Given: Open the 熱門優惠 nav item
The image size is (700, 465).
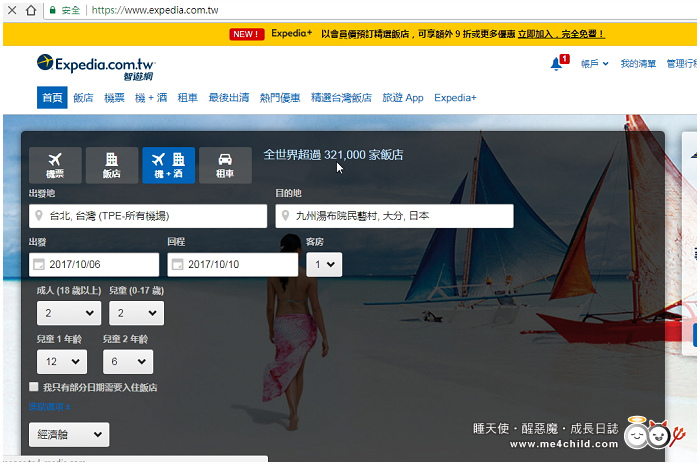Looking at the screenshot, I should pyautogui.click(x=280, y=98).
